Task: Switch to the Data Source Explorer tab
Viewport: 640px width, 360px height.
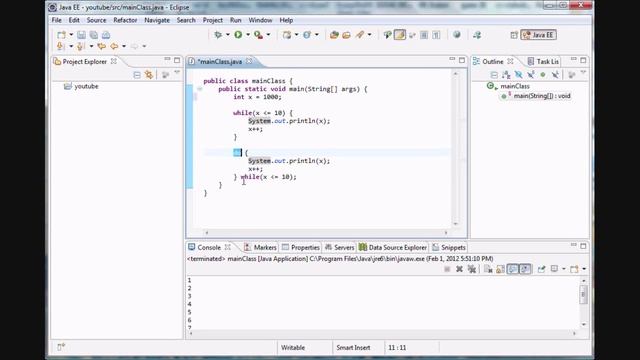Action: click(393, 247)
